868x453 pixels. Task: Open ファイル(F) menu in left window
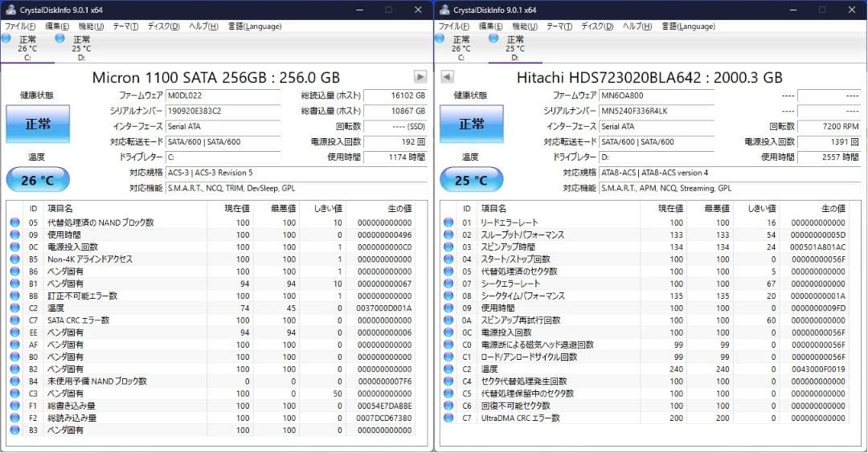pyautogui.click(x=20, y=26)
